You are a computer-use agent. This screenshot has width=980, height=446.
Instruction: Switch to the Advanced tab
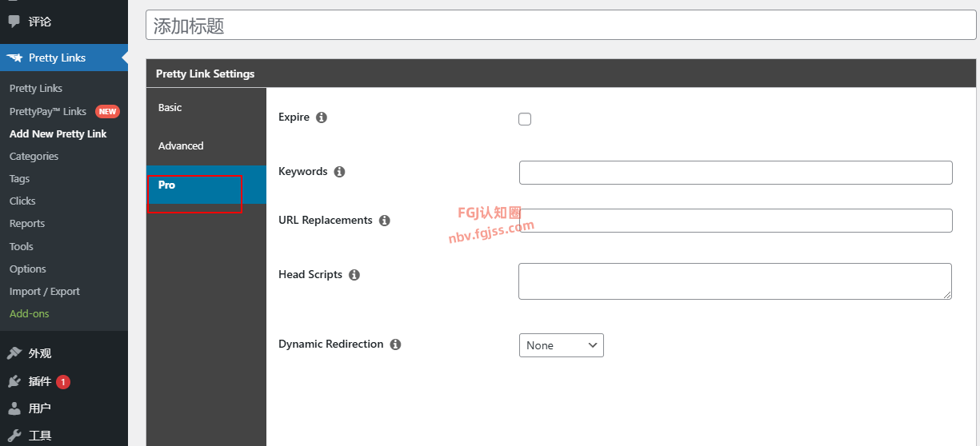pyautogui.click(x=206, y=145)
